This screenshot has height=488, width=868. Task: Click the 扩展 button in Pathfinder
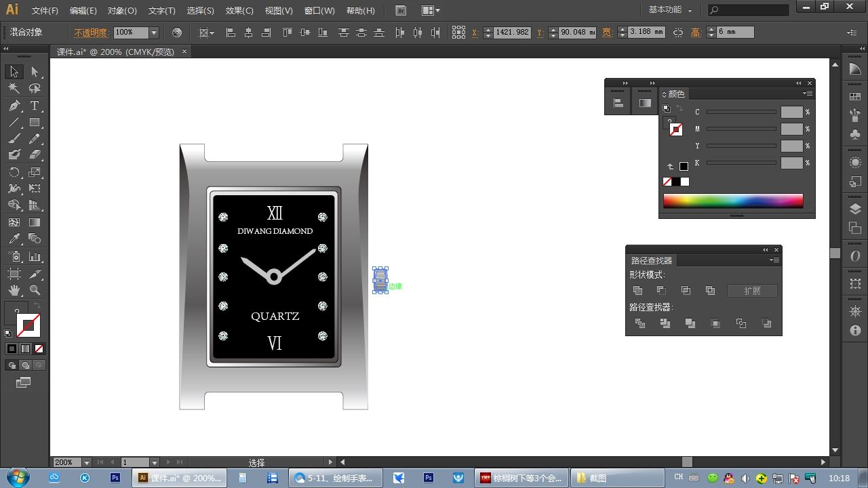pos(752,291)
